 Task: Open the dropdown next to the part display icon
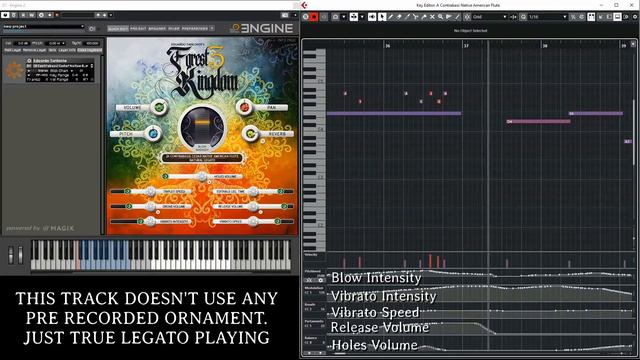(362, 17)
